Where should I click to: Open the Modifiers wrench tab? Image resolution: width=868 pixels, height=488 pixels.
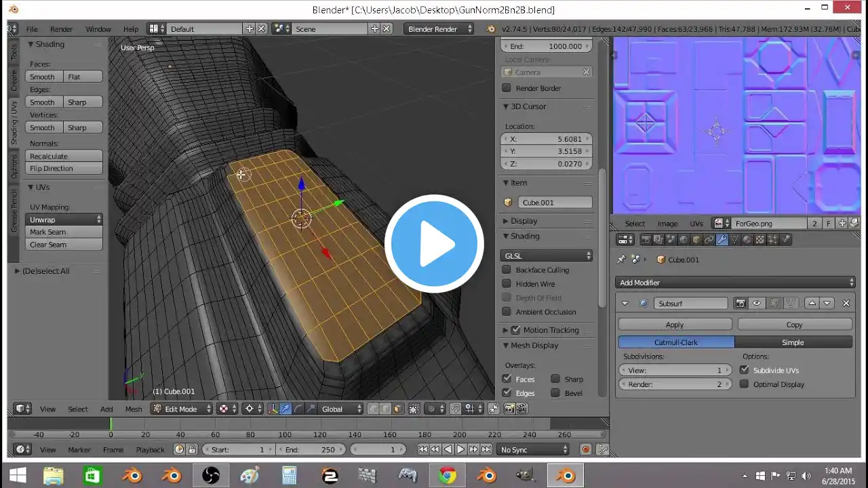722,239
